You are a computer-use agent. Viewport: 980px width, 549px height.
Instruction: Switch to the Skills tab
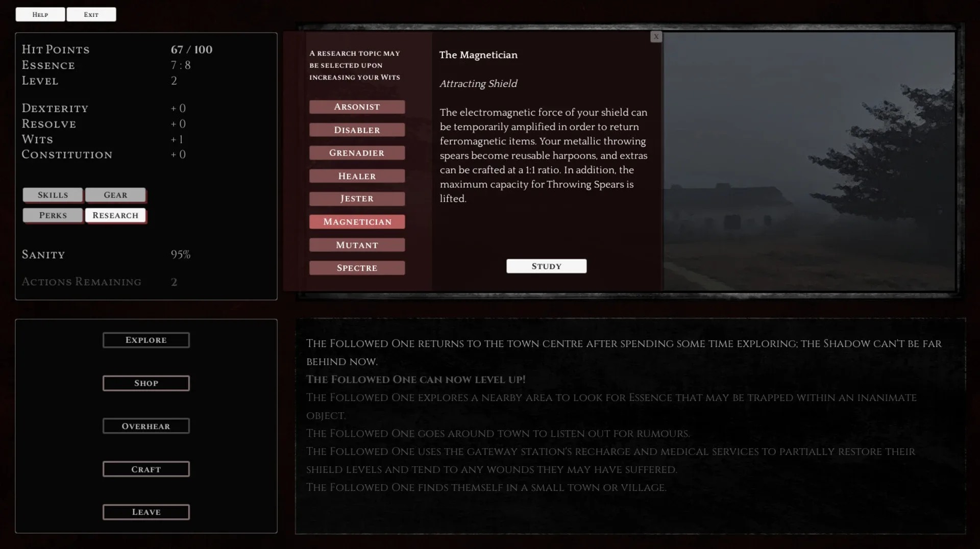coord(53,195)
